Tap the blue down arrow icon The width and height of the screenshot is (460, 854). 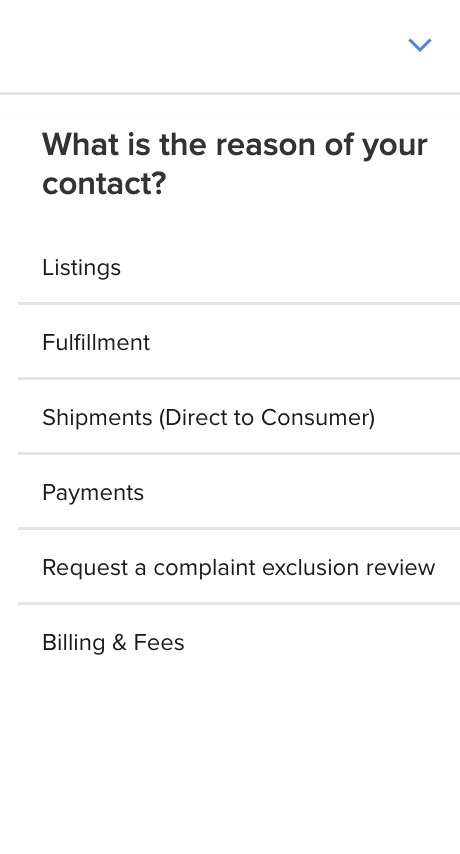(420, 45)
